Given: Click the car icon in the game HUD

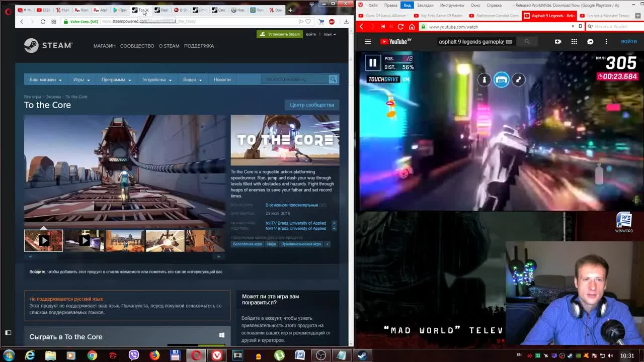Looking at the screenshot, I should [501, 79].
